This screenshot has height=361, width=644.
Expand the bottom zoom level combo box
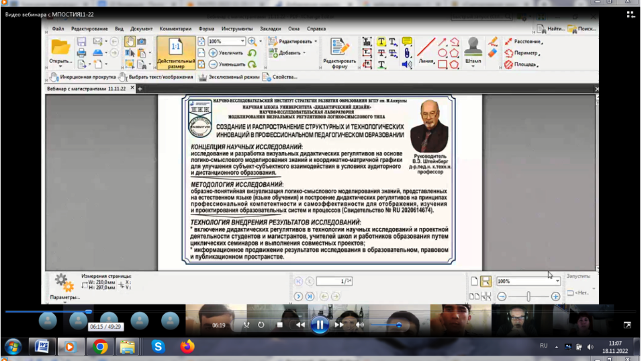point(557,282)
